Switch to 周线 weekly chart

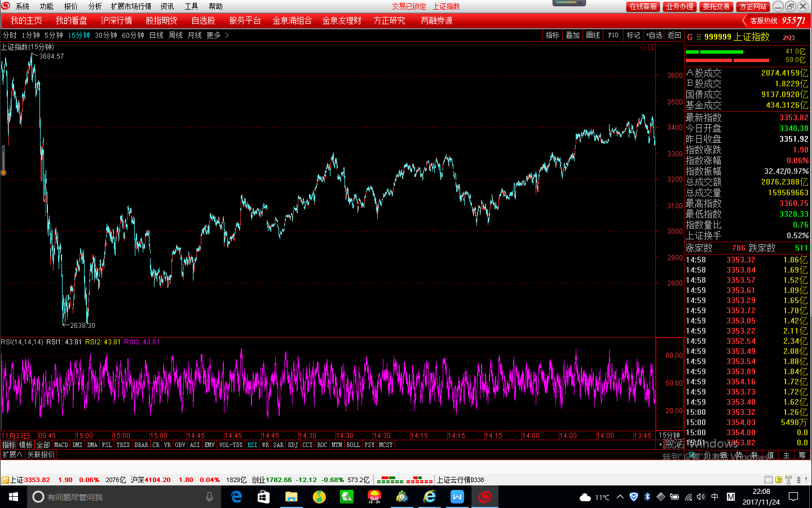(x=175, y=36)
